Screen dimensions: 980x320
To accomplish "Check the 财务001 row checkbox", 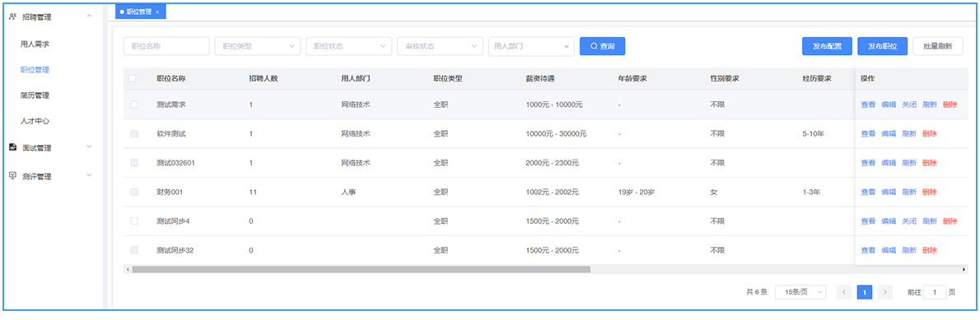I will click(x=134, y=192).
